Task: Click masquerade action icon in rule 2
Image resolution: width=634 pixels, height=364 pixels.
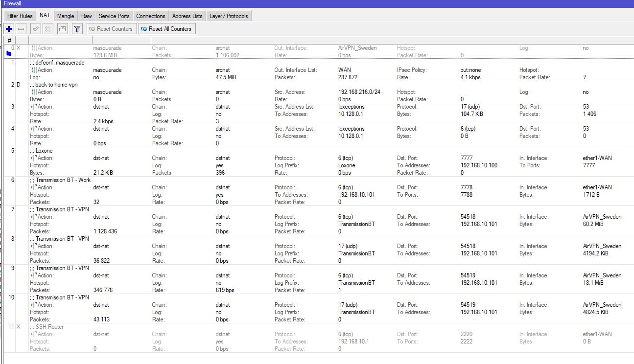Action: (x=33, y=92)
